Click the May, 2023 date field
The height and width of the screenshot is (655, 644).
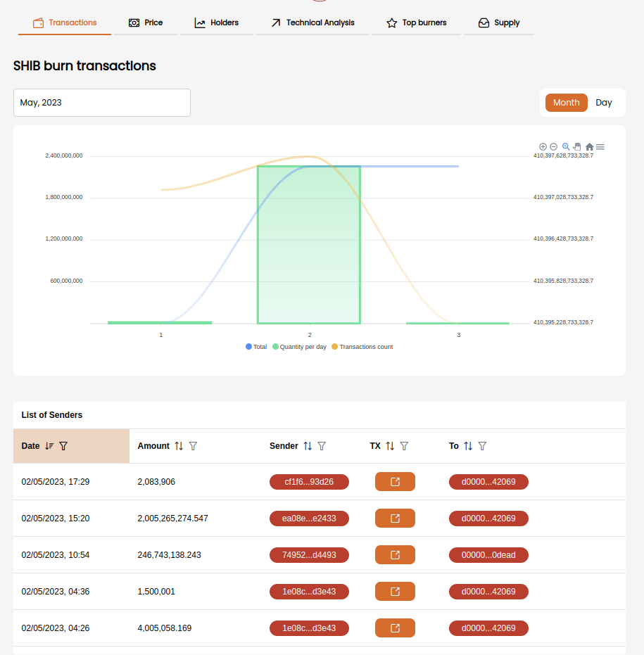pos(102,103)
